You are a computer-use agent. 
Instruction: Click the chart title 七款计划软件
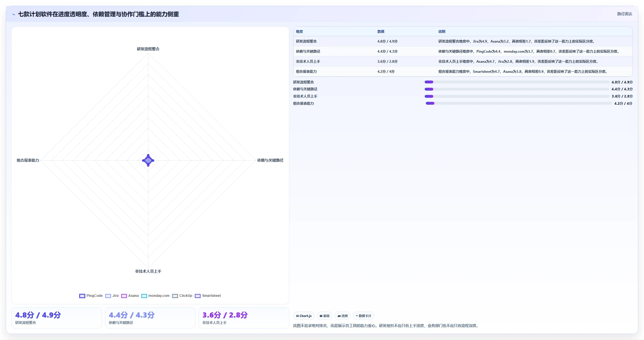tap(98, 14)
